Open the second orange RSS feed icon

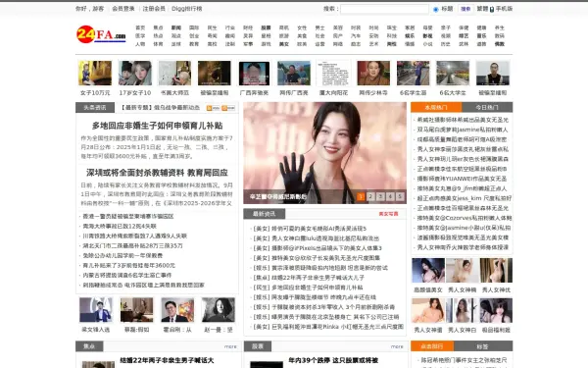(228, 108)
